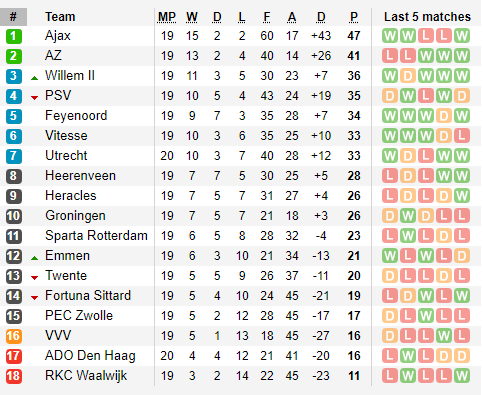Click the W wins column header
Viewport: 483px width, 395px height.
click(x=192, y=17)
